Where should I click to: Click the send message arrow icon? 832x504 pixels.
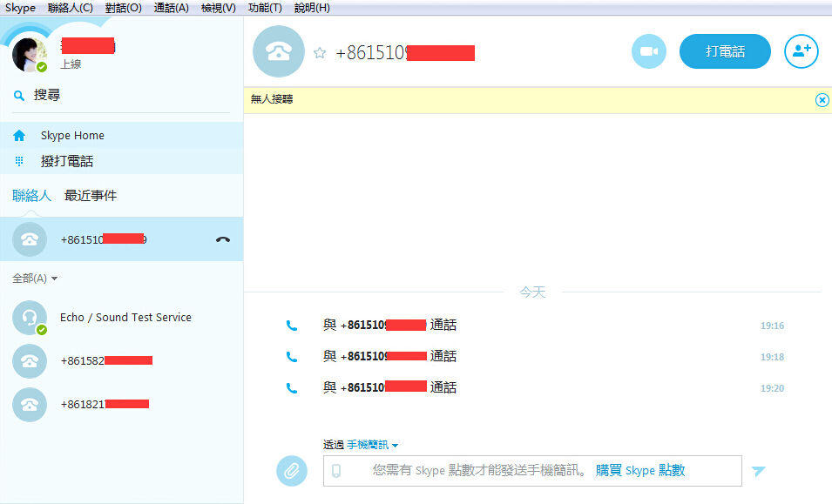point(758,471)
